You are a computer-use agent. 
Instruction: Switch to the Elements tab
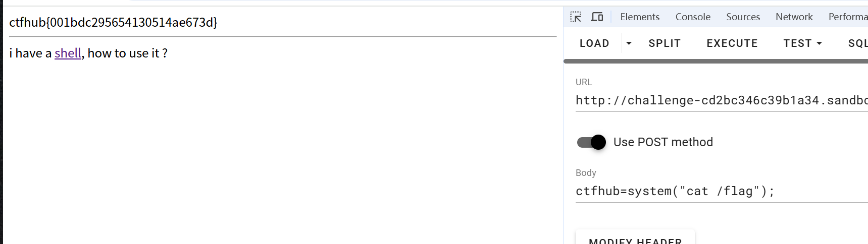click(640, 17)
